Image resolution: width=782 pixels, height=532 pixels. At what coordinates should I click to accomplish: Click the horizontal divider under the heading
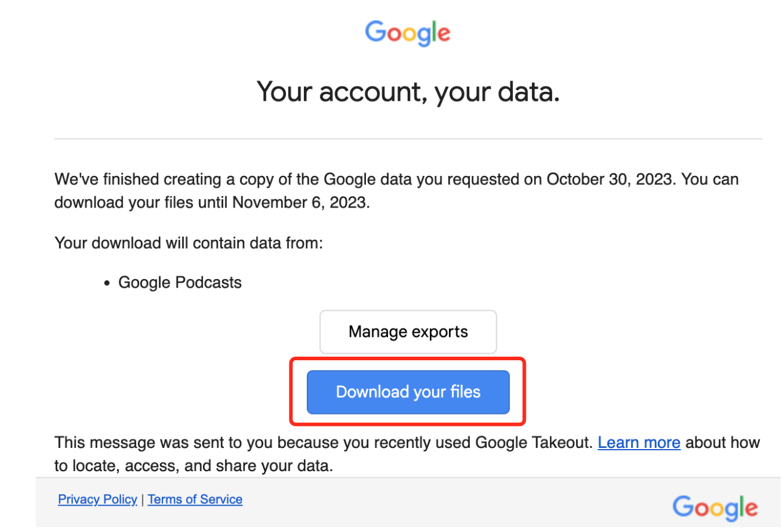408,139
